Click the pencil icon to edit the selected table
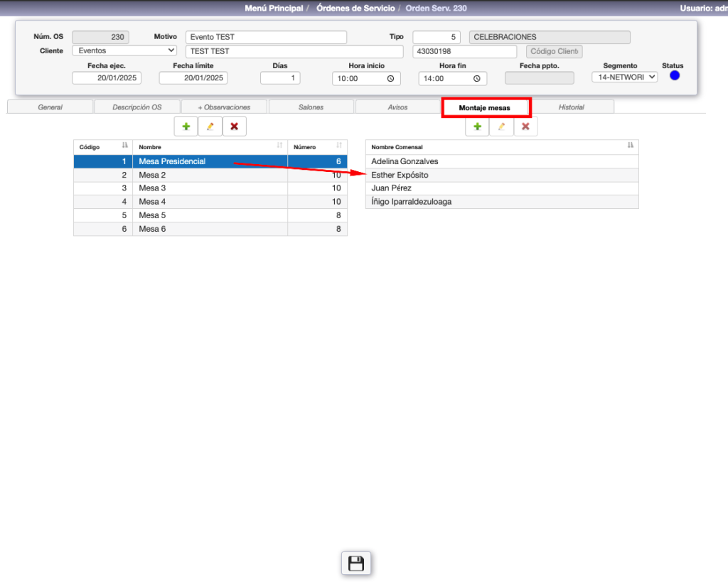The image size is (728, 582). 210,126
